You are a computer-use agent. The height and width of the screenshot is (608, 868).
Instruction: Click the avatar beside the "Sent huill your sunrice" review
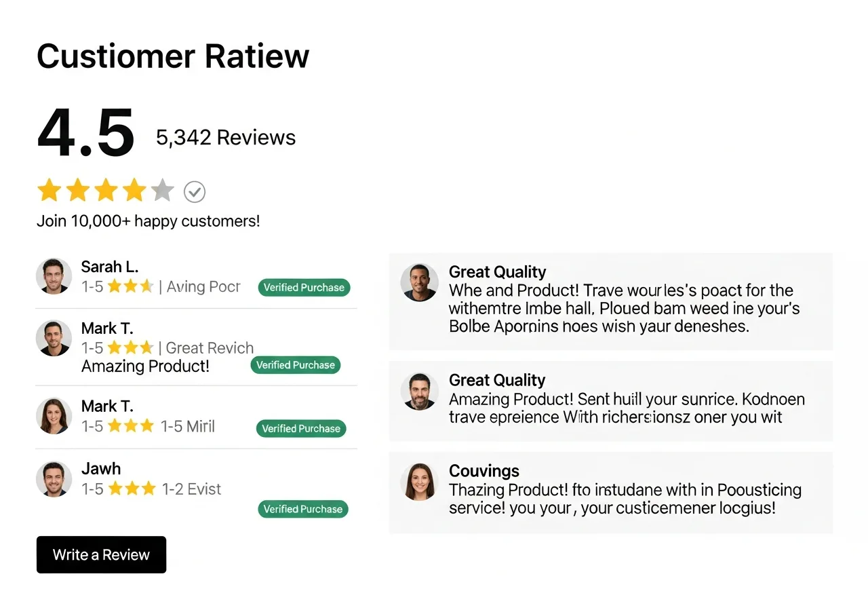click(x=420, y=392)
